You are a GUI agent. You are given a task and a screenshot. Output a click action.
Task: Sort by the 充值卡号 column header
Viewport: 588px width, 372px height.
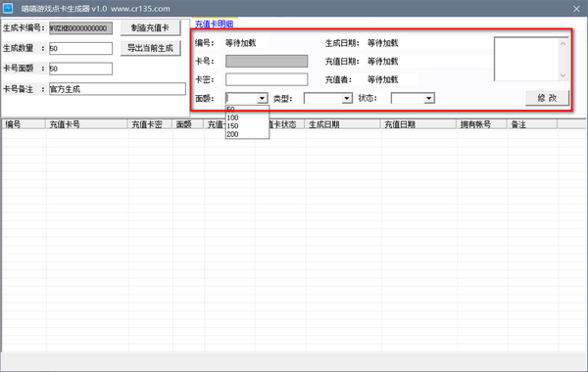[86, 124]
